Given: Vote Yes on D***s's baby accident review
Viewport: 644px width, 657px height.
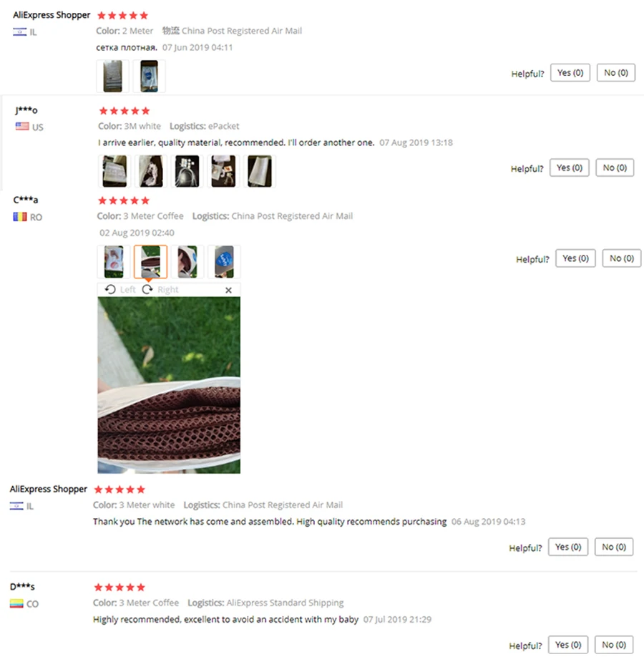Looking at the screenshot, I should tap(567, 644).
